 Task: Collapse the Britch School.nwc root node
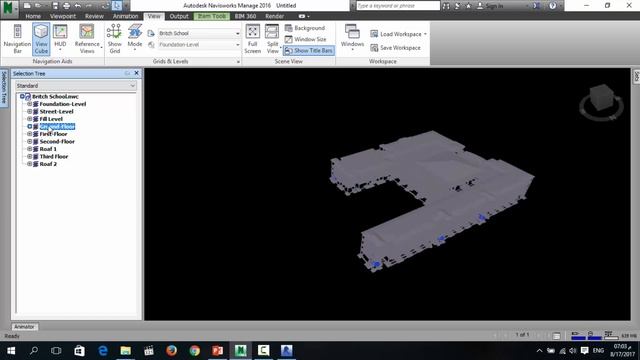click(22, 96)
